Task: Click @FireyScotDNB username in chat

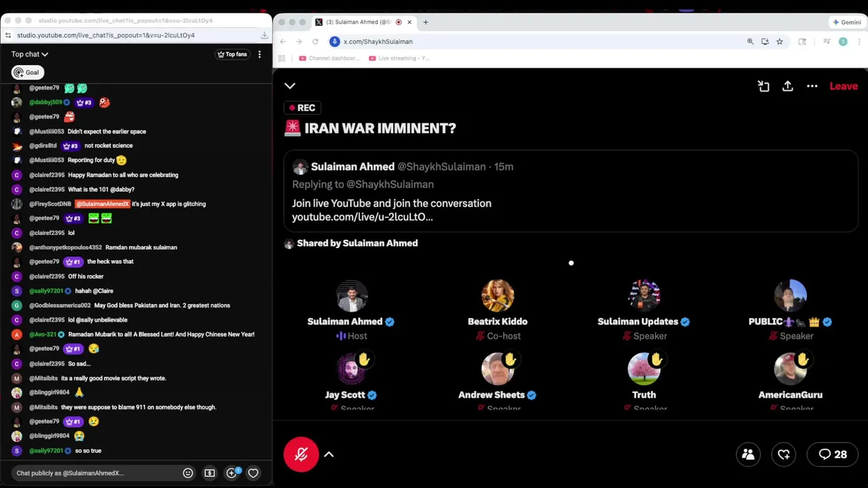Action: (50, 204)
